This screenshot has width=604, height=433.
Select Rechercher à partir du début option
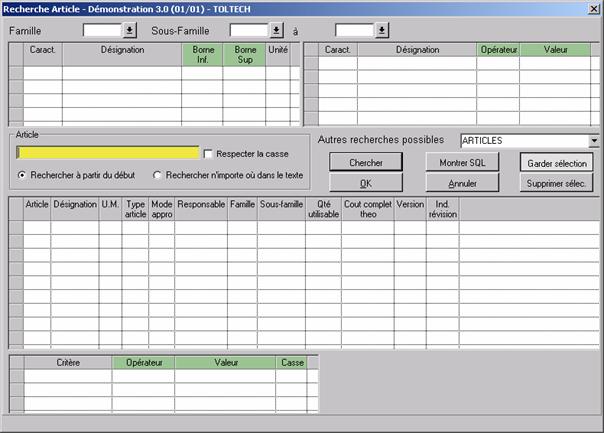[23, 175]
